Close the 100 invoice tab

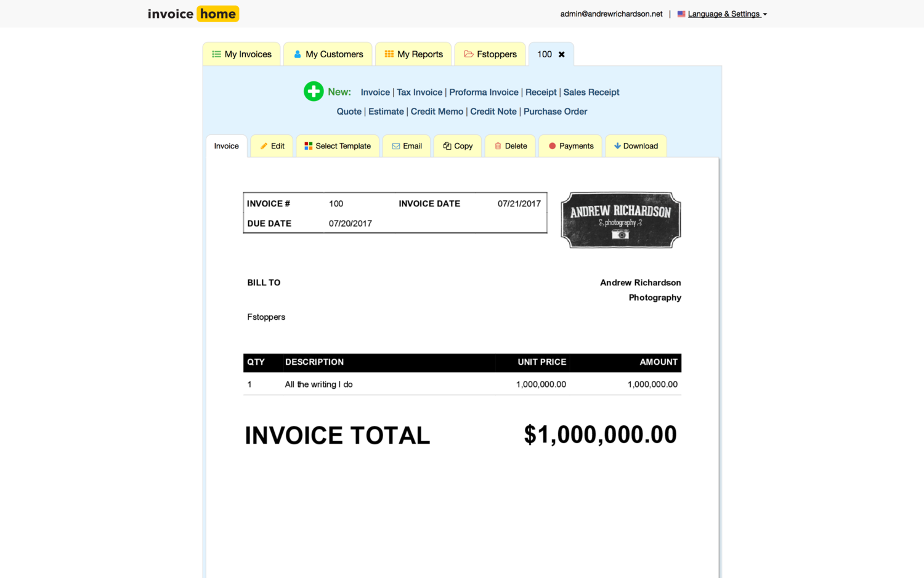click(x=561, y=54)
